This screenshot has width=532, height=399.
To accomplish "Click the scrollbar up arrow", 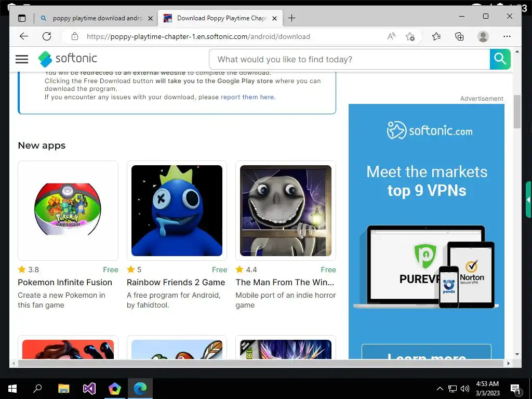I will [517, 51].
